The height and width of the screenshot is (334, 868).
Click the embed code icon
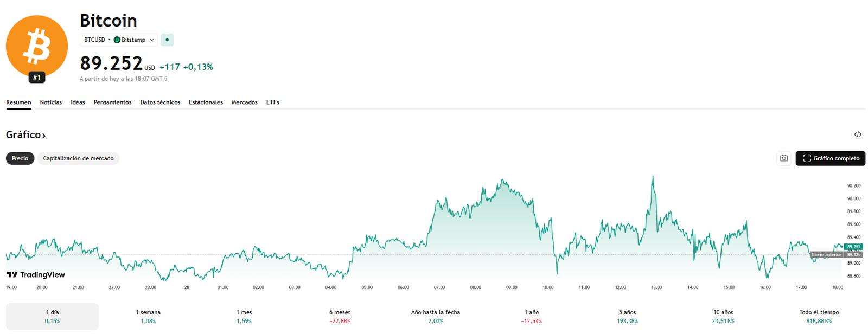pyautogui.click(x=858, y=134)
